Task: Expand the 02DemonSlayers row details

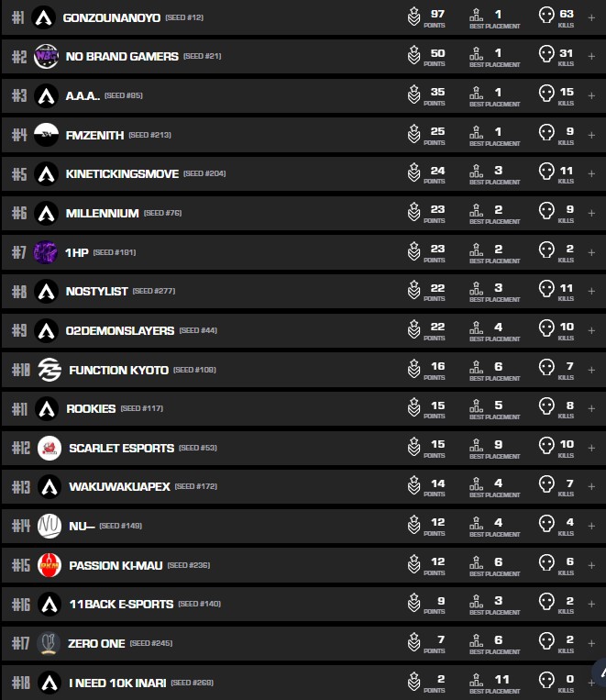Action: (x=590, y=331)
